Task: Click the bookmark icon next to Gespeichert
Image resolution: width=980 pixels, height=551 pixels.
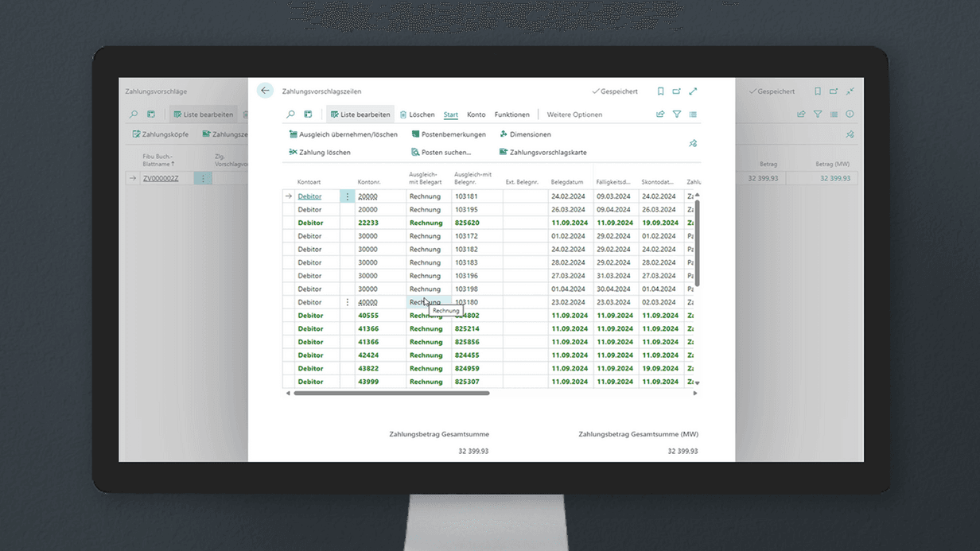Action: coord(660,91)
